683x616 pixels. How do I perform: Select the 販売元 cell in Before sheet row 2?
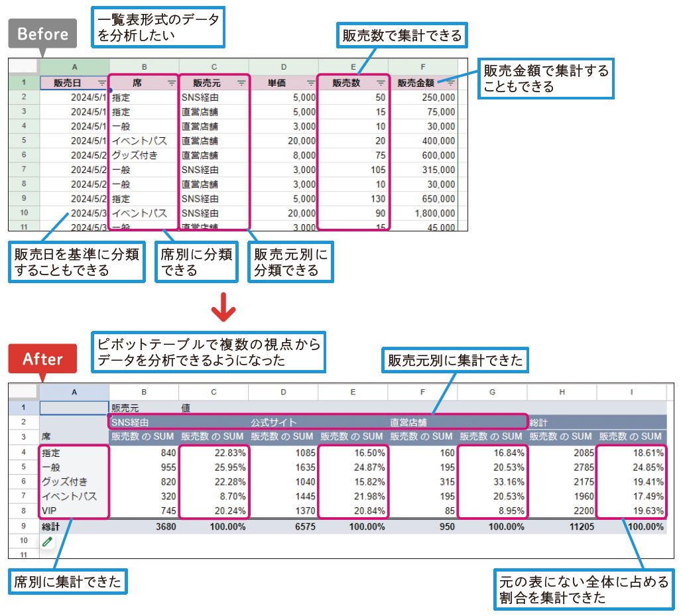click(214, 97)
